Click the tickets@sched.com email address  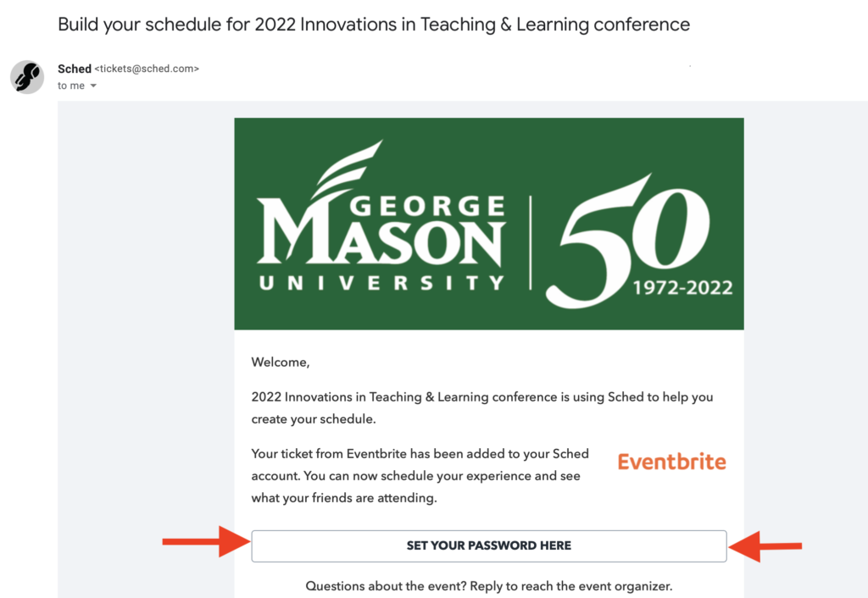(x=147, y=69)
